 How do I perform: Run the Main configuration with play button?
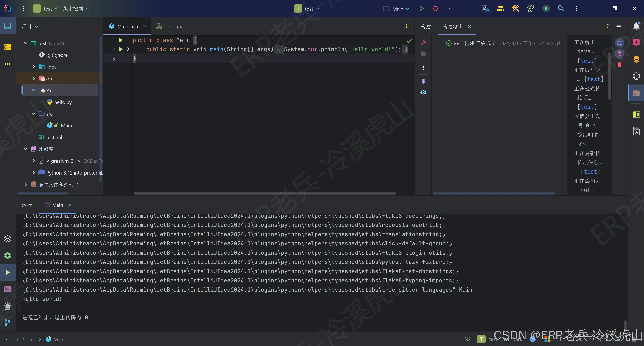pyautogui.click(x=421, y=9)
